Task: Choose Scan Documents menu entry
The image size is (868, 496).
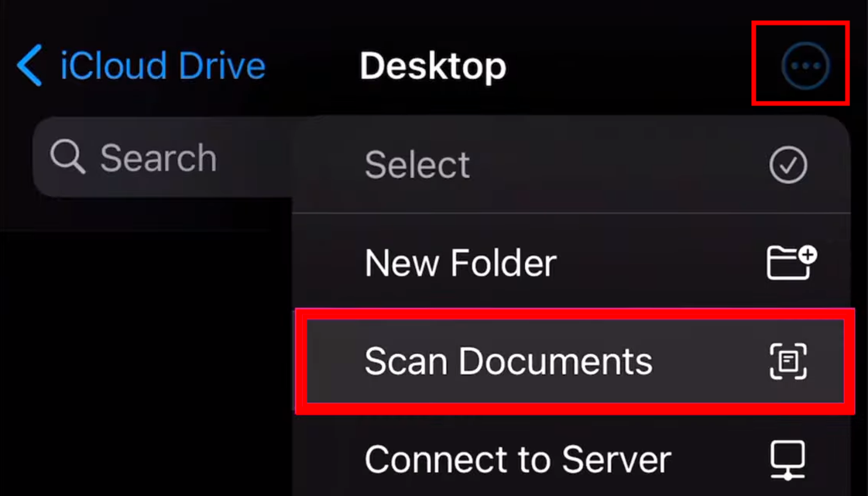Action: (575, 361)
